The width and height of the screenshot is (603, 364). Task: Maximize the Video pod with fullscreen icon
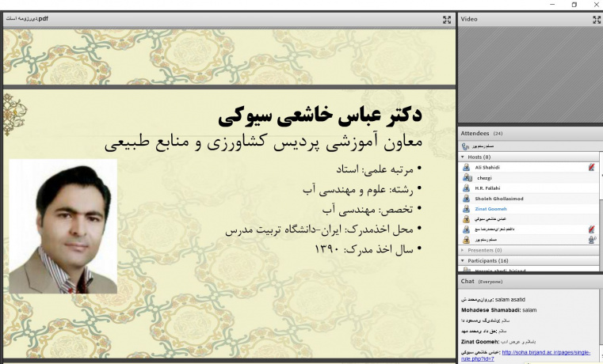coord(597,20)
